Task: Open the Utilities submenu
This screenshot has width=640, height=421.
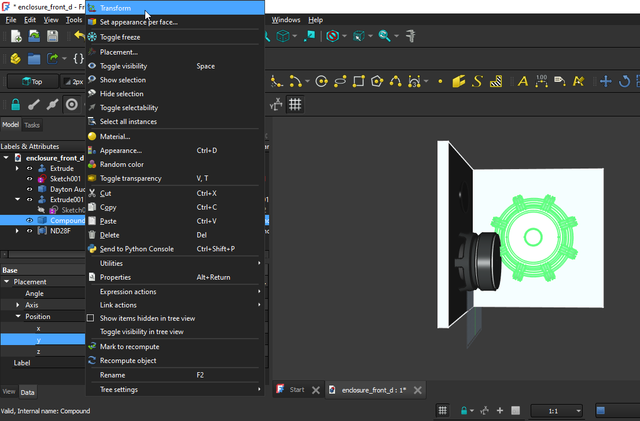Action: point(174,263)
